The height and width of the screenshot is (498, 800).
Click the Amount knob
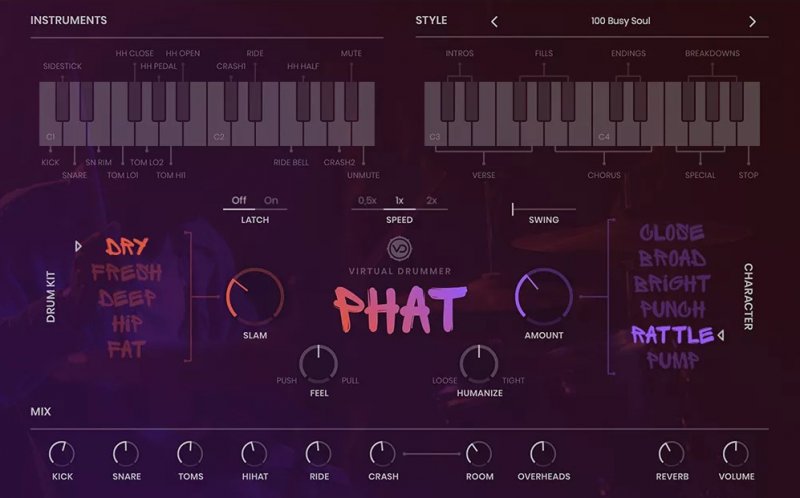click(x=544, y=297)
